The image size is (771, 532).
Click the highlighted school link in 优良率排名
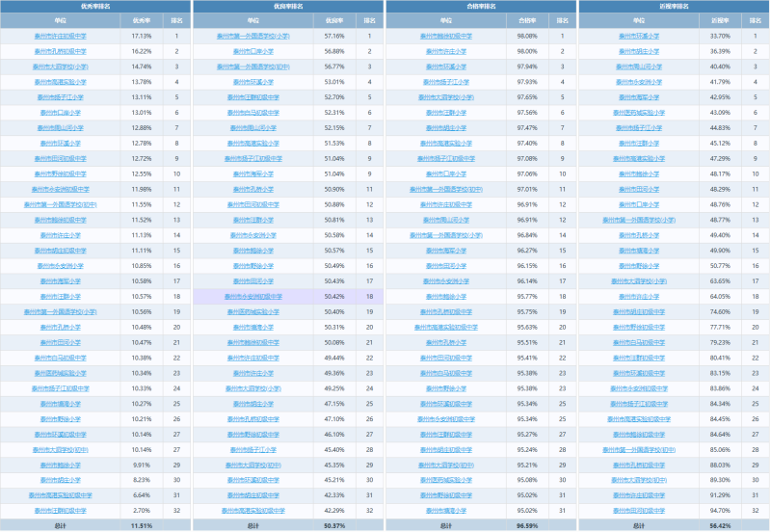pyautogui.click(x=253, y=297)
